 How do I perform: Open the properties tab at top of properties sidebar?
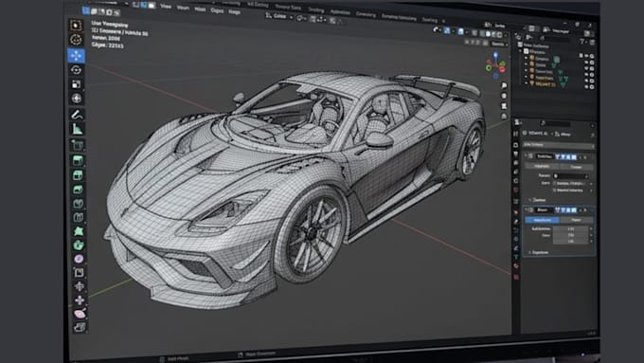tap(516, 134)
